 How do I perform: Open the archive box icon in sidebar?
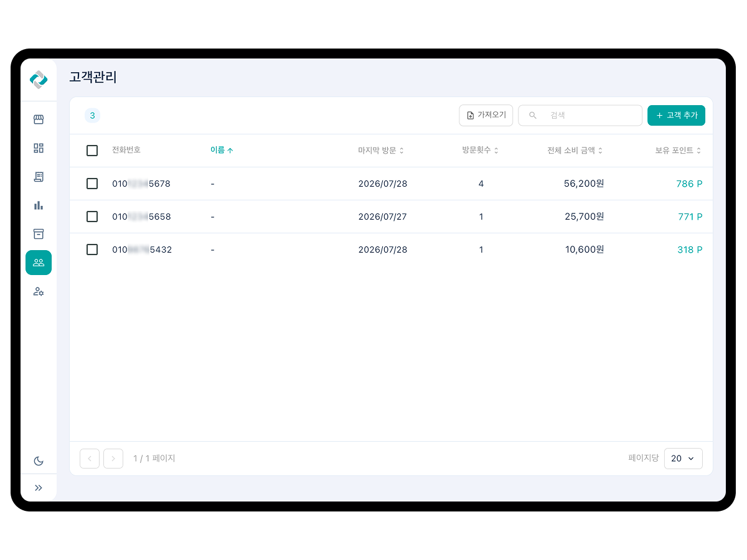point(39,234)
